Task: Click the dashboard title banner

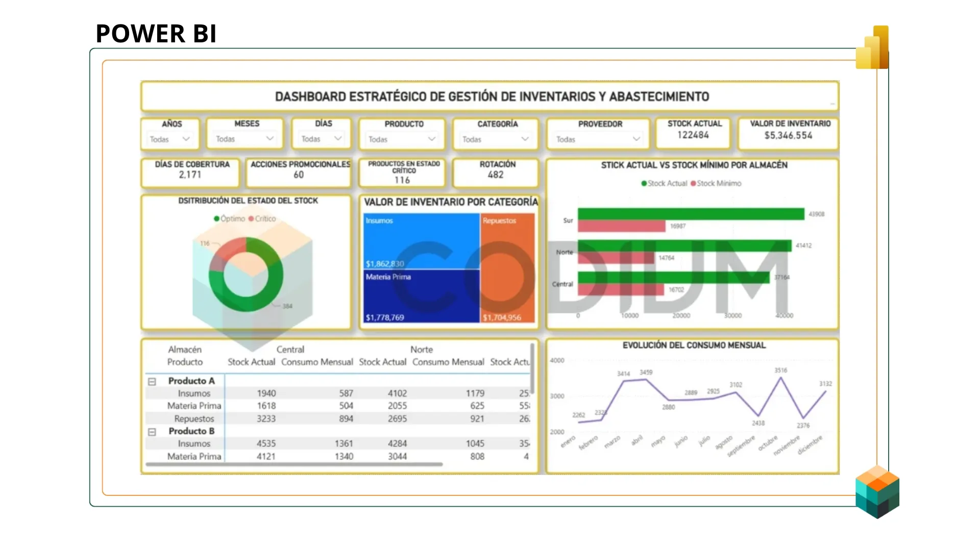Action: (x=490, y=96)
